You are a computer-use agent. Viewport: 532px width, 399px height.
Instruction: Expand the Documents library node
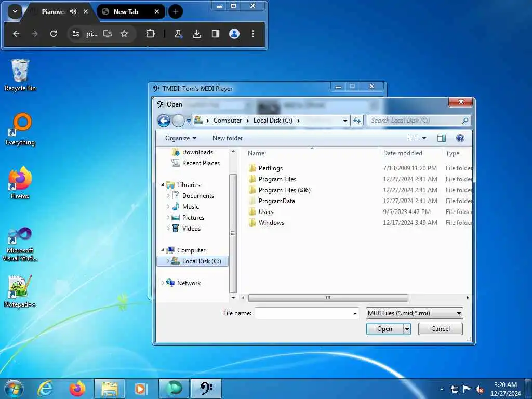168,196
